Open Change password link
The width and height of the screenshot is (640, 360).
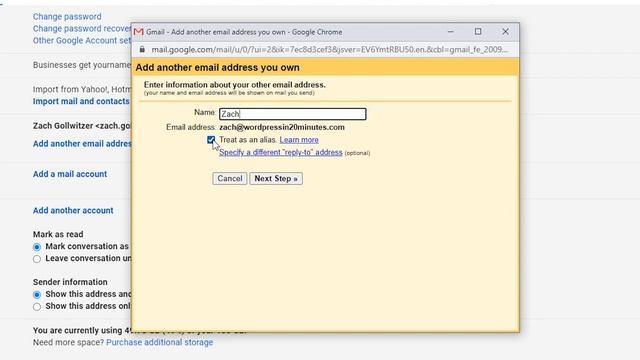tap(67, 17)
